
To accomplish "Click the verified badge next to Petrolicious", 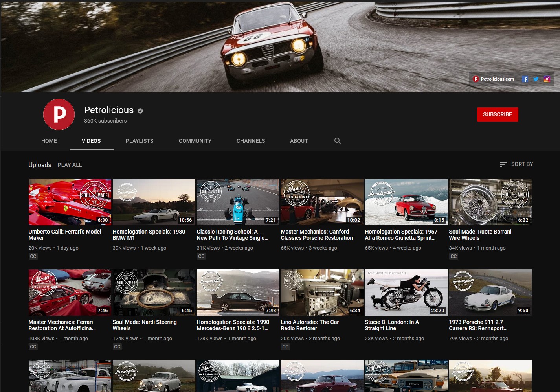I will point(140,111).
